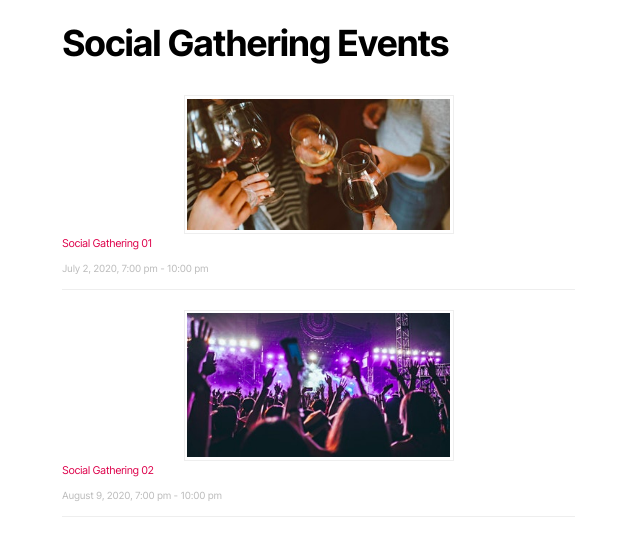Click the Social Gathering Events page heading
This screenshot has width=622, height=543.
pyautogui.click(x=255, y=44)
